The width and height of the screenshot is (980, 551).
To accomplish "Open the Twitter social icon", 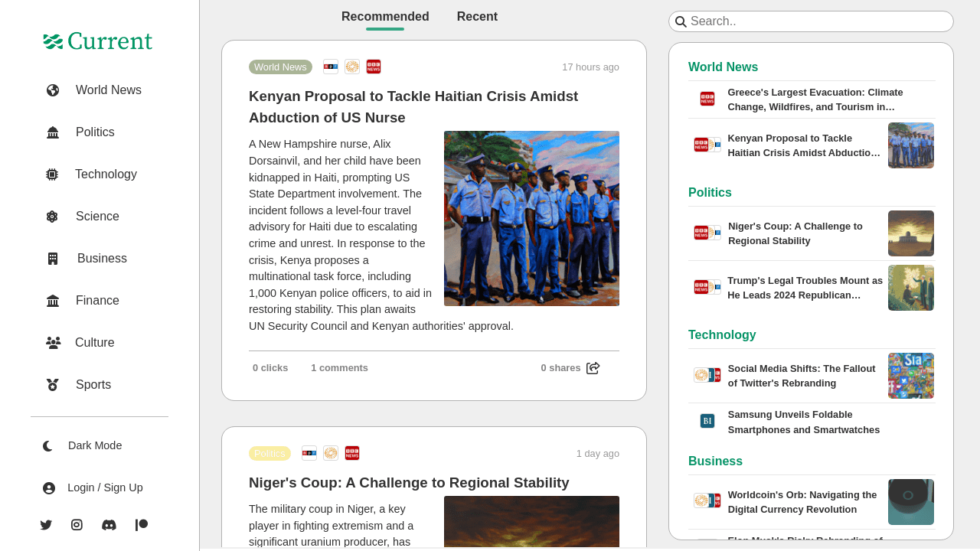I will (x=46, y=525).
